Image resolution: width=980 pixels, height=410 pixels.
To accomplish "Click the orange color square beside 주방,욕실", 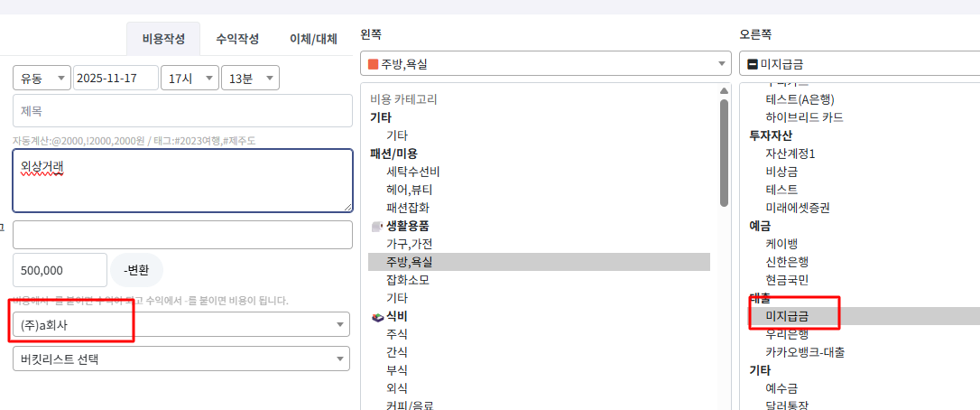I will click(x=373, y=64).
